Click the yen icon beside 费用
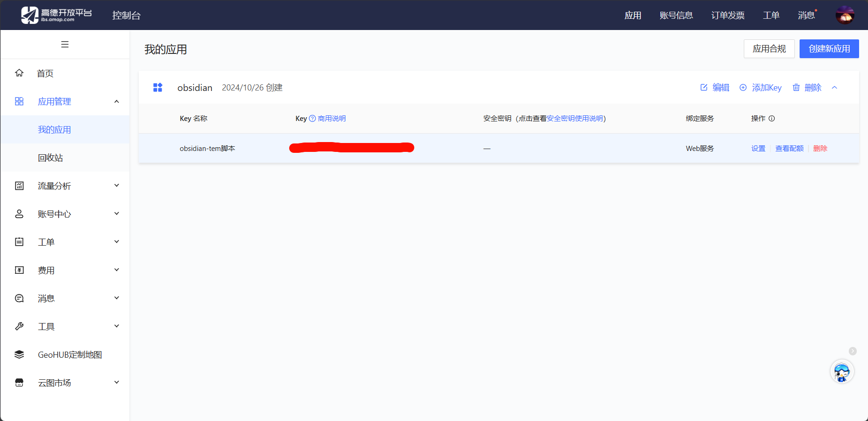Image resolution: width=868 pixels, height=421 pixels. click(x=19, y=270)
